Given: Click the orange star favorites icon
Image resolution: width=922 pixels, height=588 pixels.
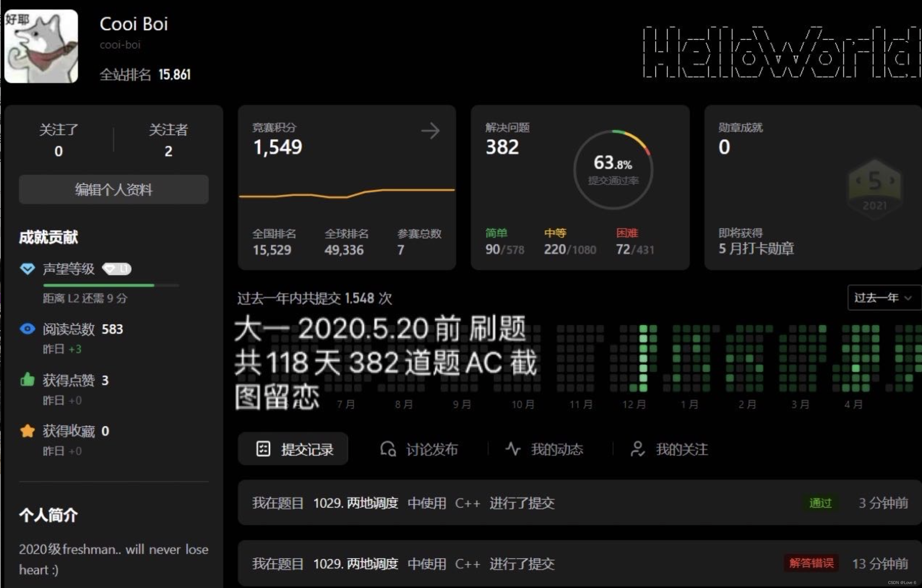Looking at the screenshot, I should (x=27, y=431).
